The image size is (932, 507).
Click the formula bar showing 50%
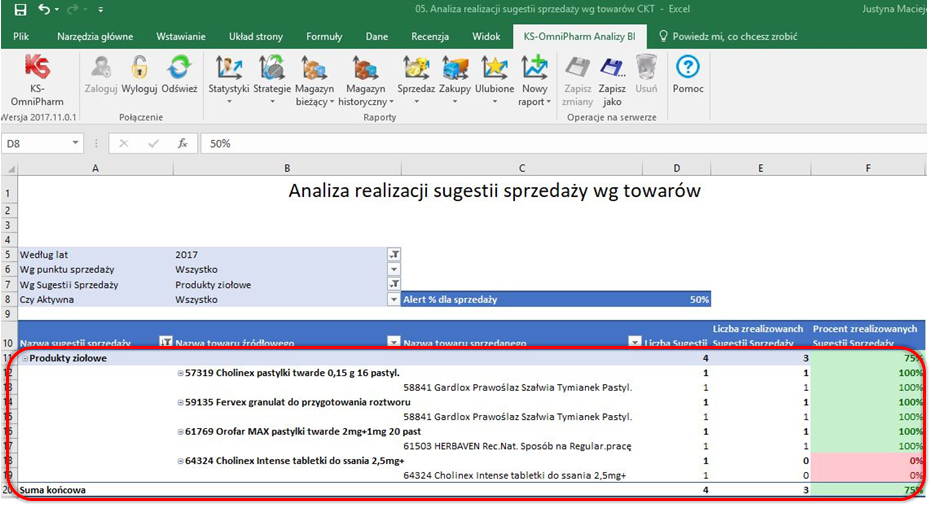(562, 143)
